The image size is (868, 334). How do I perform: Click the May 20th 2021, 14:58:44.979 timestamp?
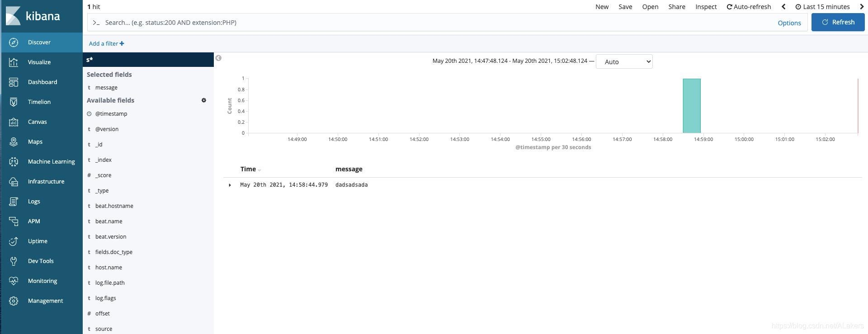tap(284, 185)
